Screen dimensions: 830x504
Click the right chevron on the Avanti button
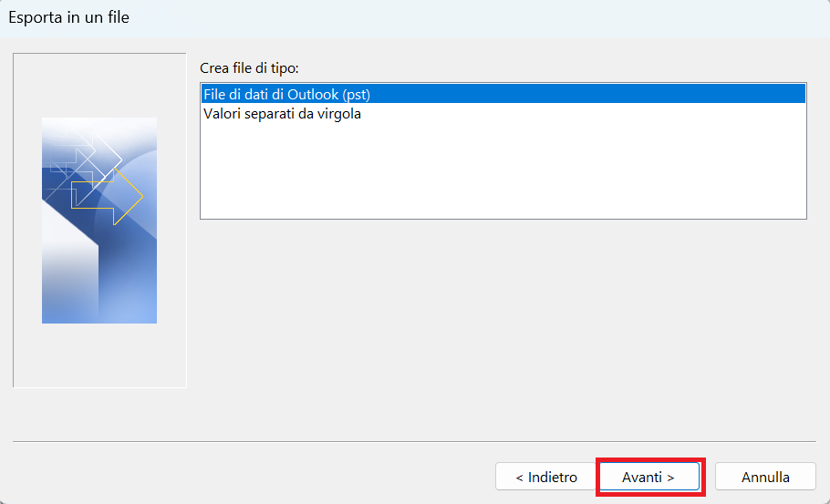[670, 478]
